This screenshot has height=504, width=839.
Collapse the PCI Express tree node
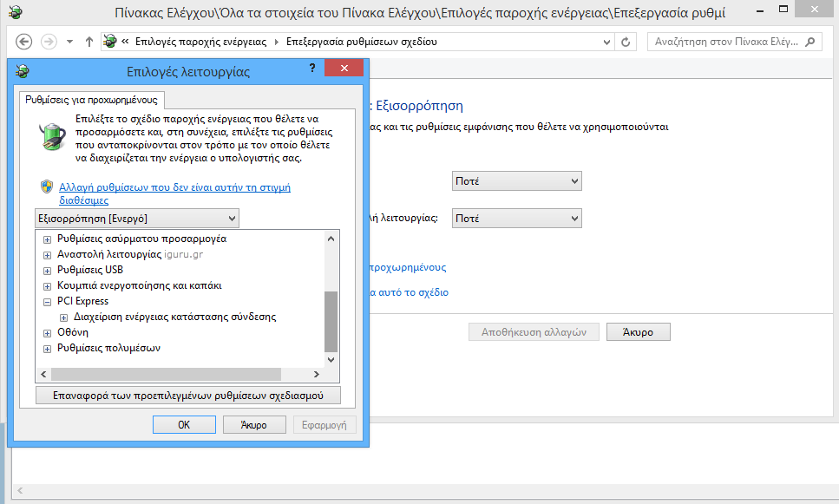pyautogui.click(x=48, y=301)
